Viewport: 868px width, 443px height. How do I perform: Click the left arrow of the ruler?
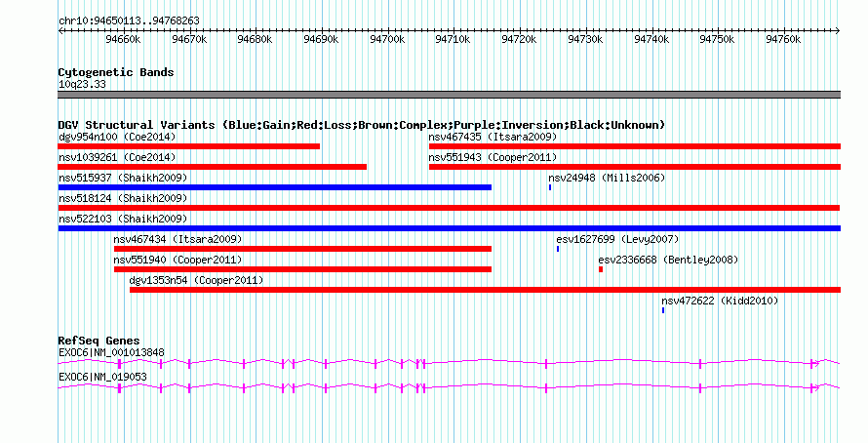60,31
